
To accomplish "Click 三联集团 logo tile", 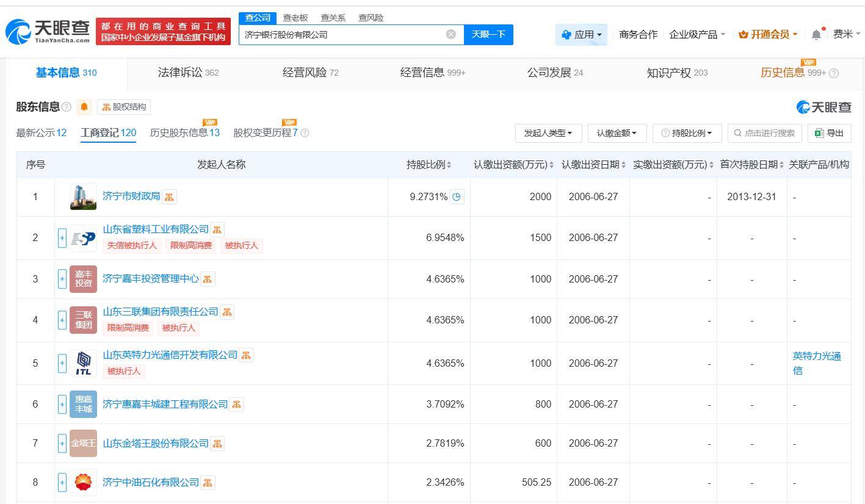I will 83,320.
